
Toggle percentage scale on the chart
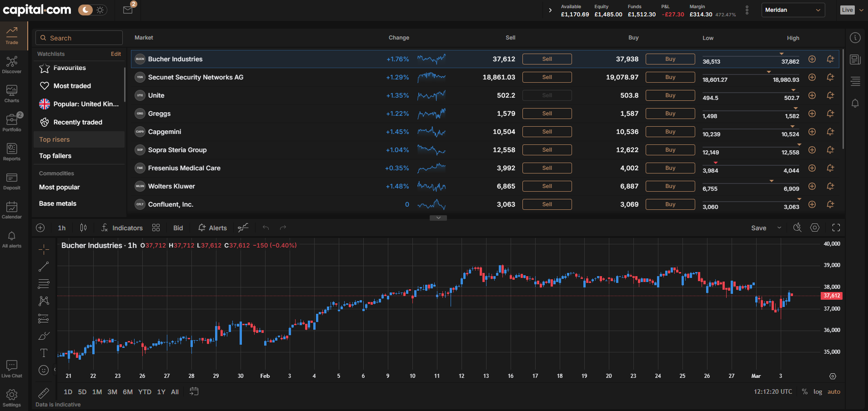tap(804, 391)
